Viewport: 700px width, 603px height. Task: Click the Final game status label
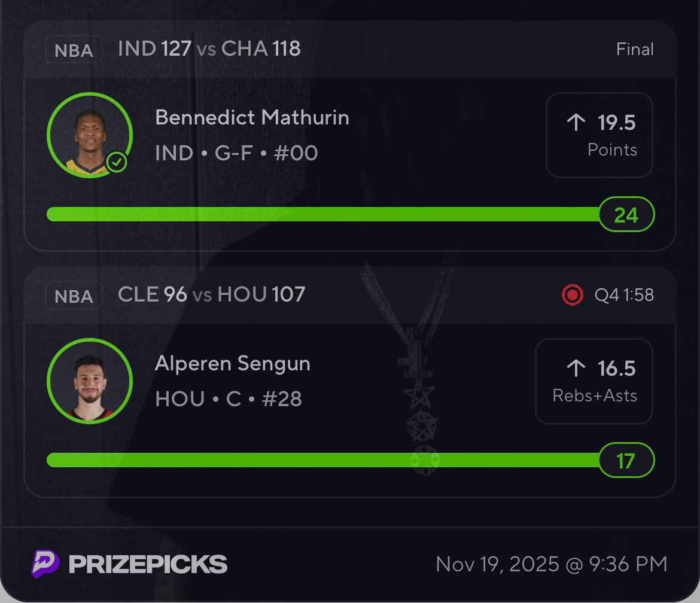click(x=635, y=49)
